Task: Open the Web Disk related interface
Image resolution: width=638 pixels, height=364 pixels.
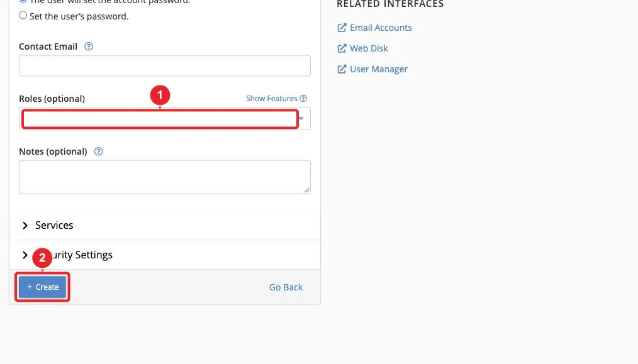Action: pos(369,48)
